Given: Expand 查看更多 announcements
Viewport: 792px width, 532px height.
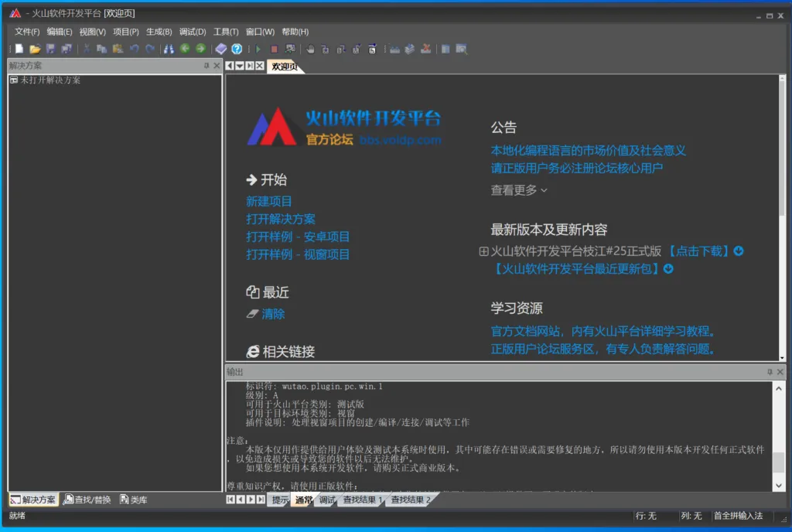Looking at the screenshot, I should [519, 190].
